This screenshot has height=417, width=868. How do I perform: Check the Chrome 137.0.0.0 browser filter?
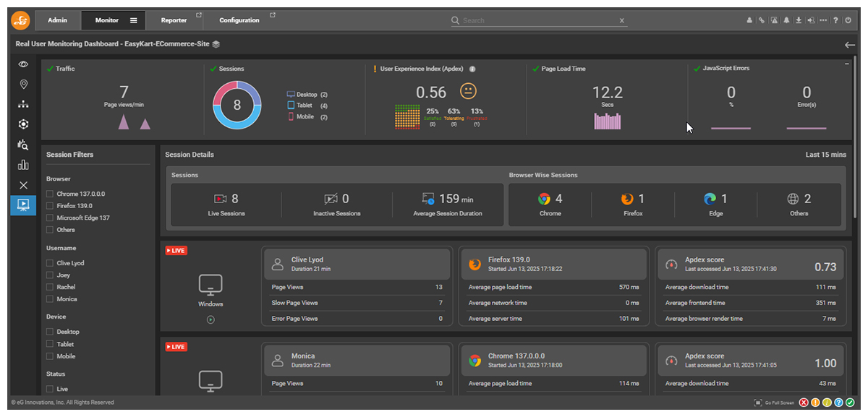50,194
